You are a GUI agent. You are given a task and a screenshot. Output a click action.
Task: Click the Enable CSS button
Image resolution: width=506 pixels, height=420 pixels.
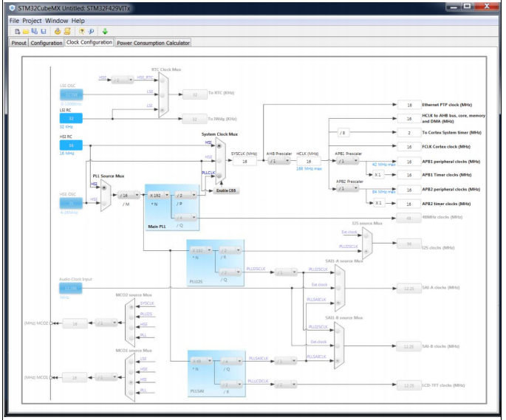(x=226, y=190)
